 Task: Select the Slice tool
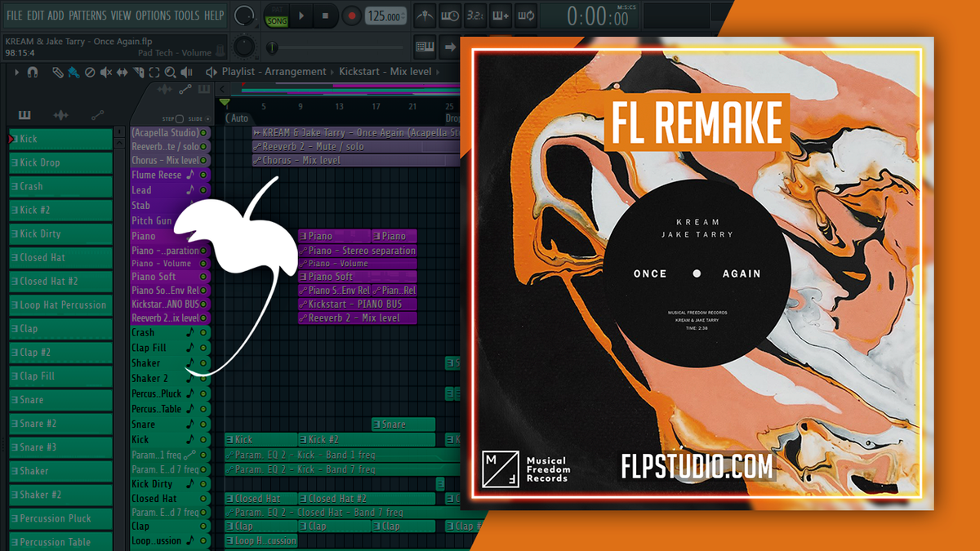(x=139, y=72)
